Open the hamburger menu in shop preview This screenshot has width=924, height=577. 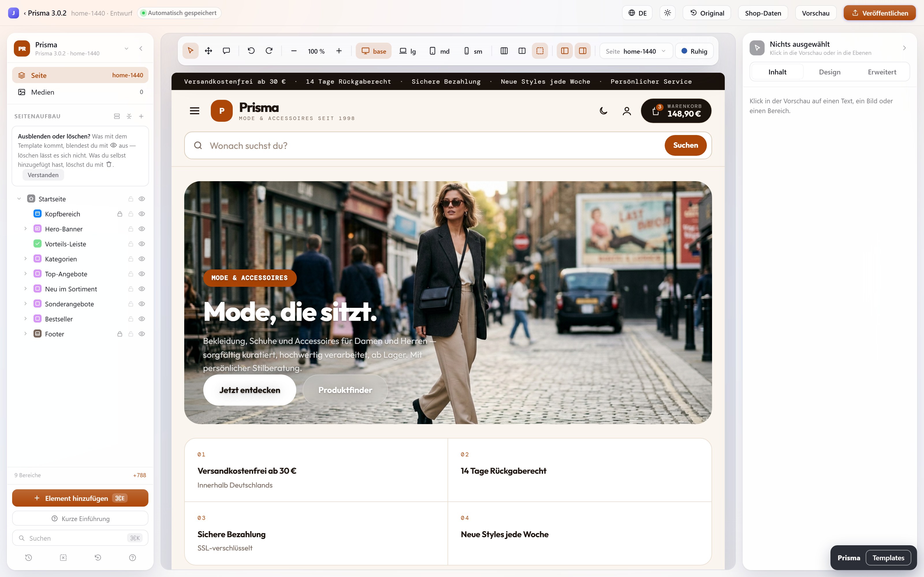tap(195, 111)
